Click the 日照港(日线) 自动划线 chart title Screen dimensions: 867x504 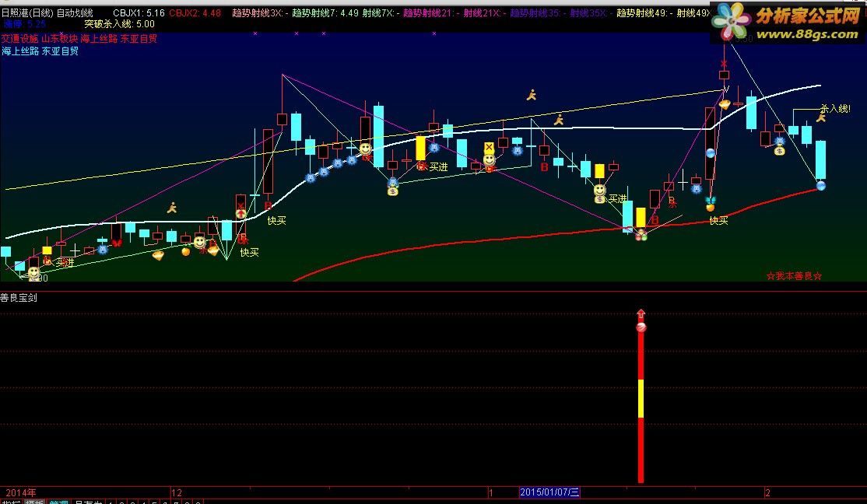tap(47, 12)
